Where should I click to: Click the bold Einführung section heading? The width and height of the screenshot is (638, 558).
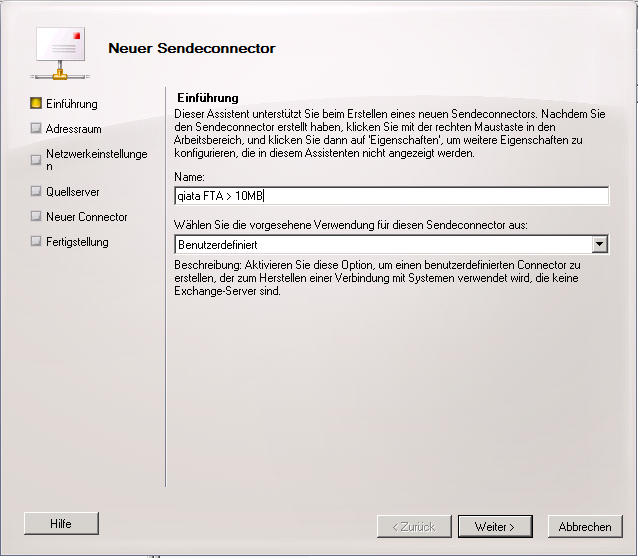208,98
